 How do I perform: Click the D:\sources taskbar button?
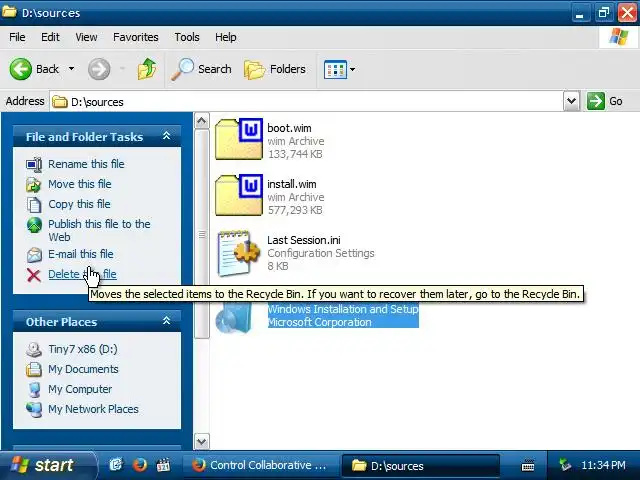point(421,466)
